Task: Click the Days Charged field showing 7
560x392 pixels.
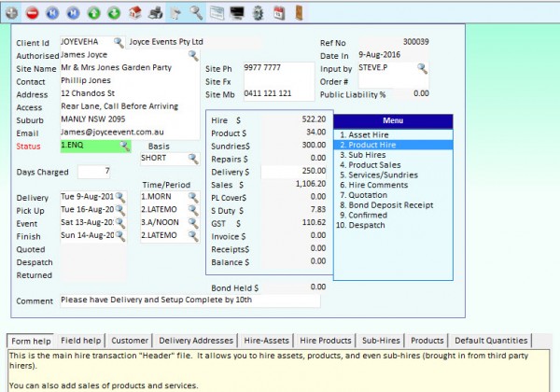Action: pyautogui.click(x=94, y=172)
